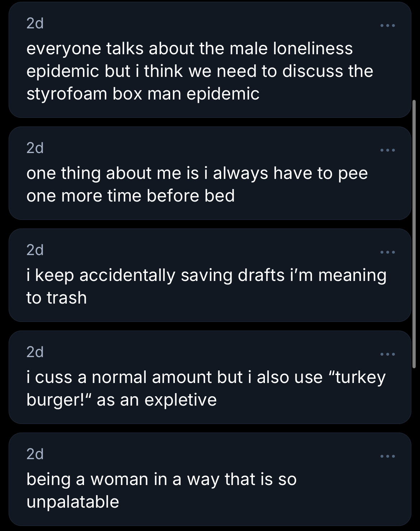Image resolution: width=420 pixels, height=531 pixels.
Task: Open the three-dot menu on the pee-before-bed post
Action: [x=388, y=150]
